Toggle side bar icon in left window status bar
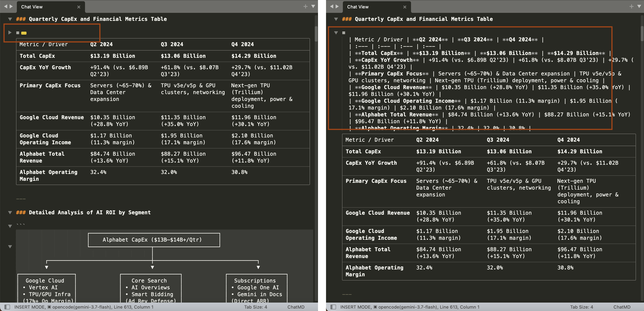This screenshot has width=644, height=311. click(x=7, y=307)
